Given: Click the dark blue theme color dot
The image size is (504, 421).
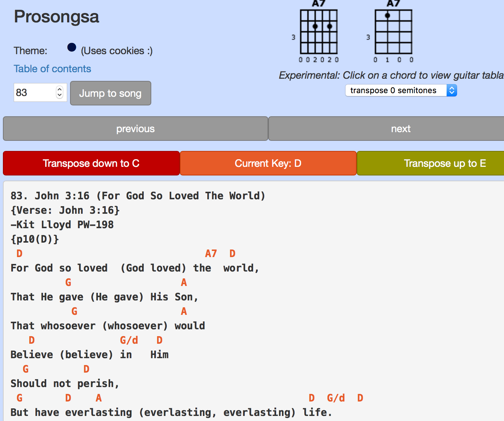Looking at the screenshot, I should [x=72, y=47].
